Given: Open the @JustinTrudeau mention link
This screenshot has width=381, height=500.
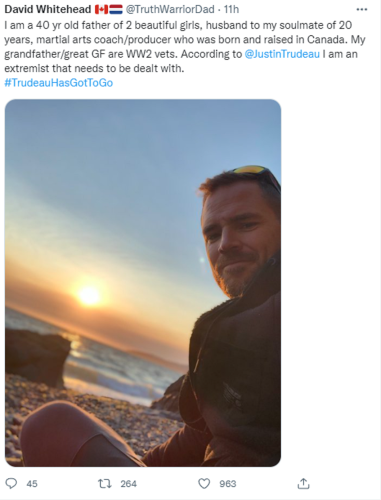Looking at the screenshot, I should 282,54.
